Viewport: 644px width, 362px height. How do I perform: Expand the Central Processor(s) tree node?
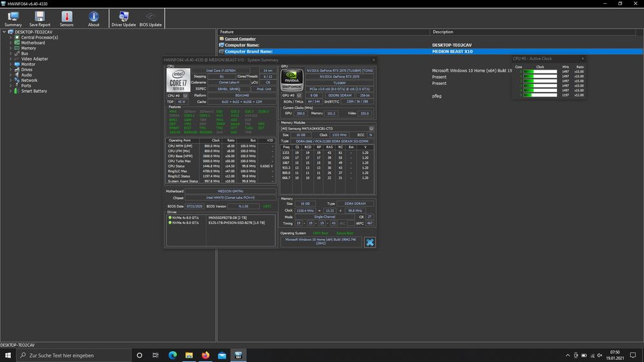click(10, 37)
